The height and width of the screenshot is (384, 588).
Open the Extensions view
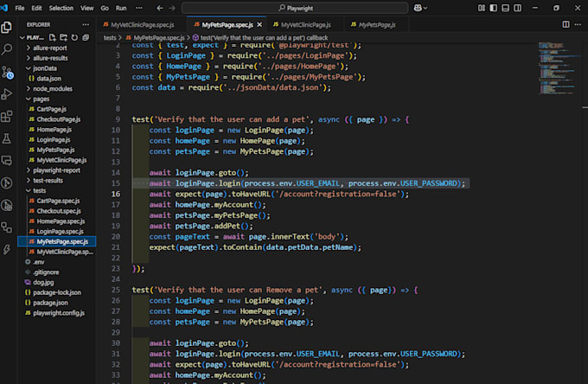(7, 116)
